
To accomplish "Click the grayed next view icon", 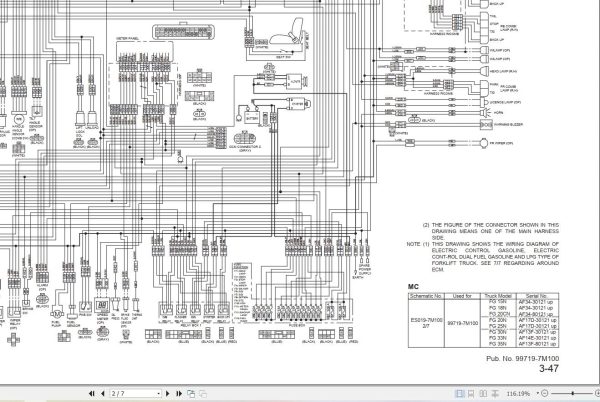I will point(203,393).
